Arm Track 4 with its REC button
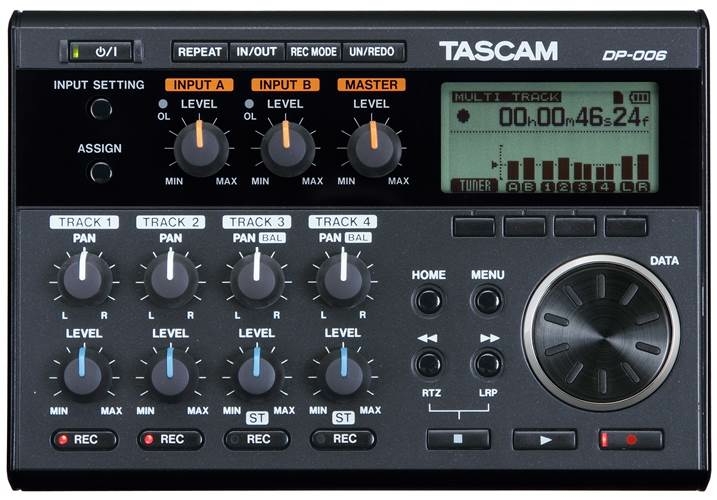 pos(342,439)
